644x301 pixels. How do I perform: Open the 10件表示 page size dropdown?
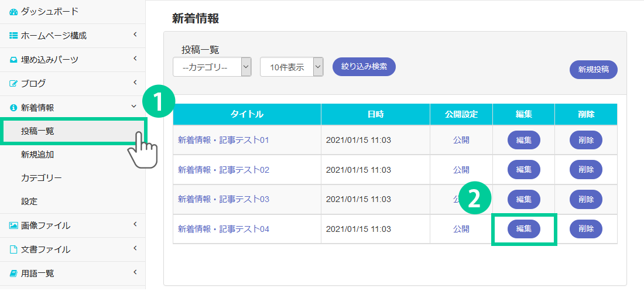pyautogui.click(x=292, y=67)
